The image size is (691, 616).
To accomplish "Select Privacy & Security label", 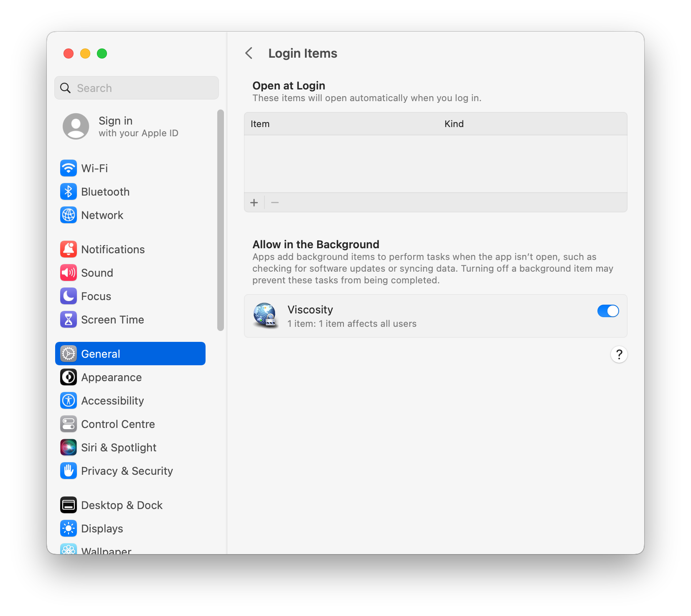I will click(127, 471).
